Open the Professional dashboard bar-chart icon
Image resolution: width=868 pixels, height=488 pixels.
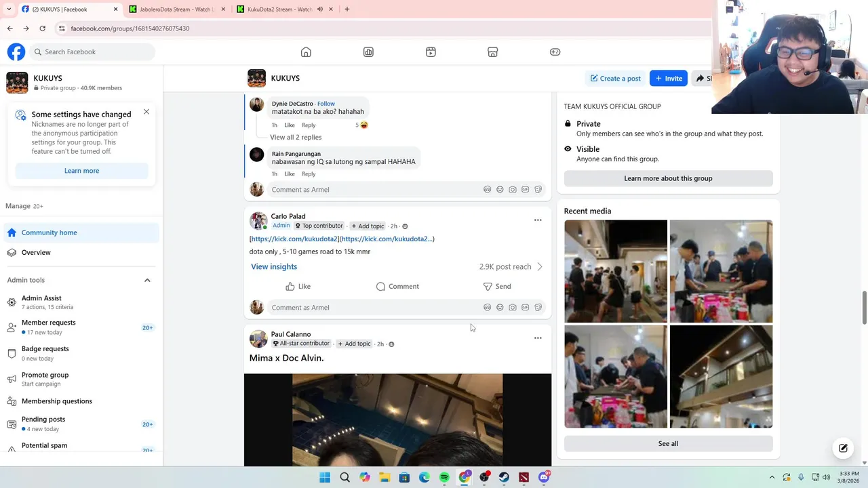tap(368, 52)
